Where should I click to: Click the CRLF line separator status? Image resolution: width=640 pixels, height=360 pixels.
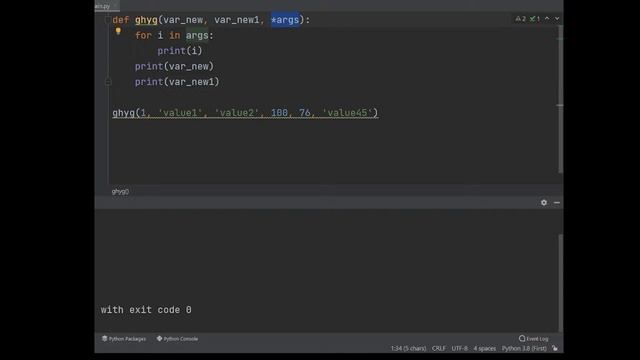439,349
